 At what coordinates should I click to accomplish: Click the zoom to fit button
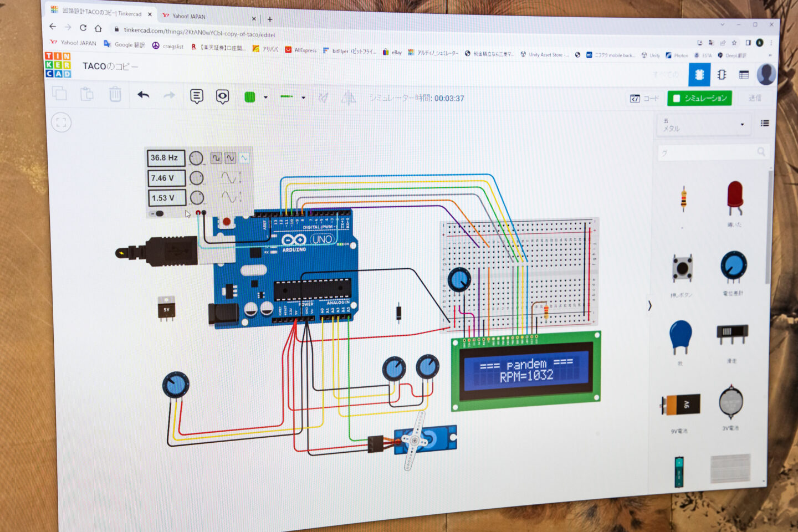coord(61,122)
